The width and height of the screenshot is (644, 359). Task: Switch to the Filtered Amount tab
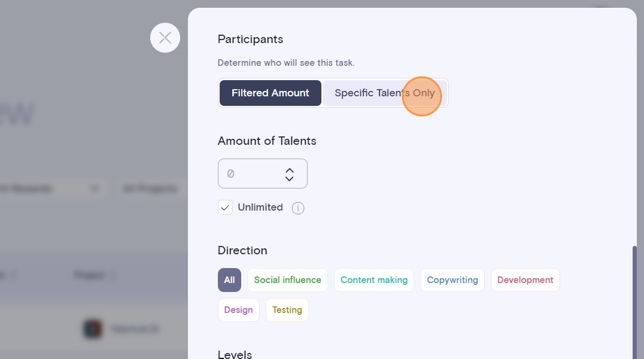pos(271,93)
